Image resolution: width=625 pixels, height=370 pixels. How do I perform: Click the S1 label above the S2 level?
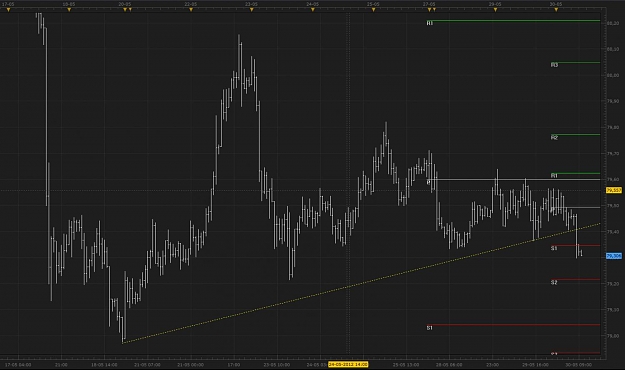[x=554, y=248]
